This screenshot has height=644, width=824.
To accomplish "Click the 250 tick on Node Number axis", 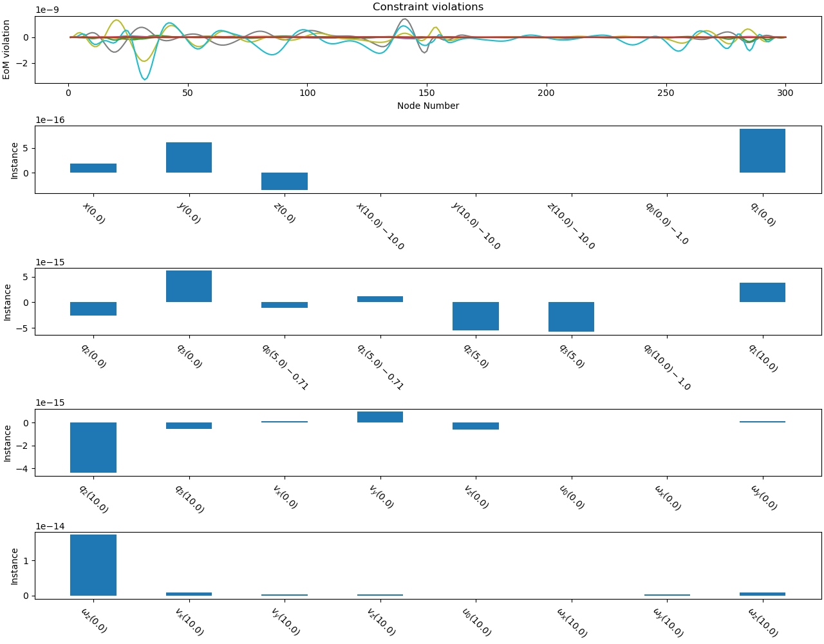I will tap(666, 93).
